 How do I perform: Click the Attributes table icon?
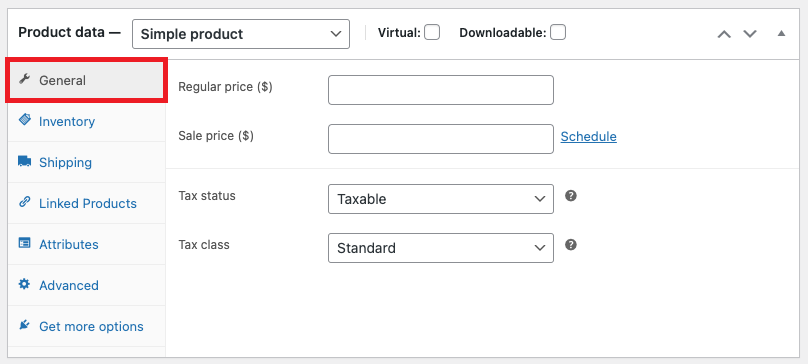pyautogui.click(x=24, y=243)
